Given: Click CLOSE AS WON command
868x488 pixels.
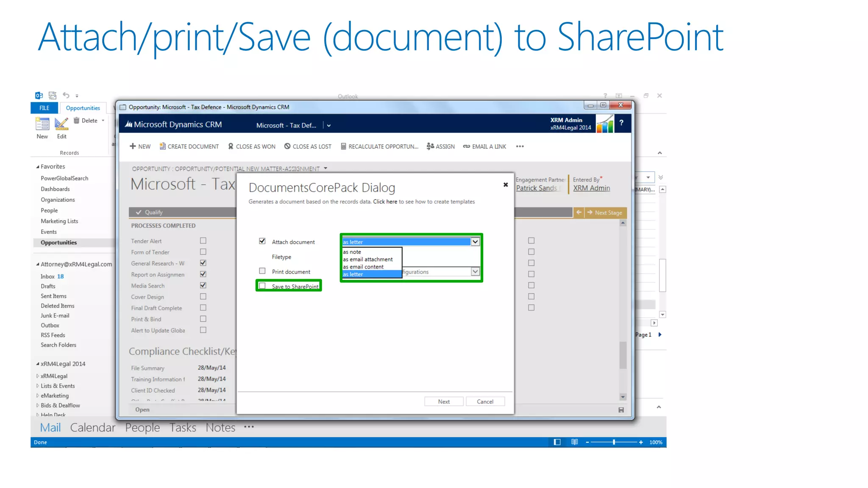Looking at the screenshot, I should [252, 146].
